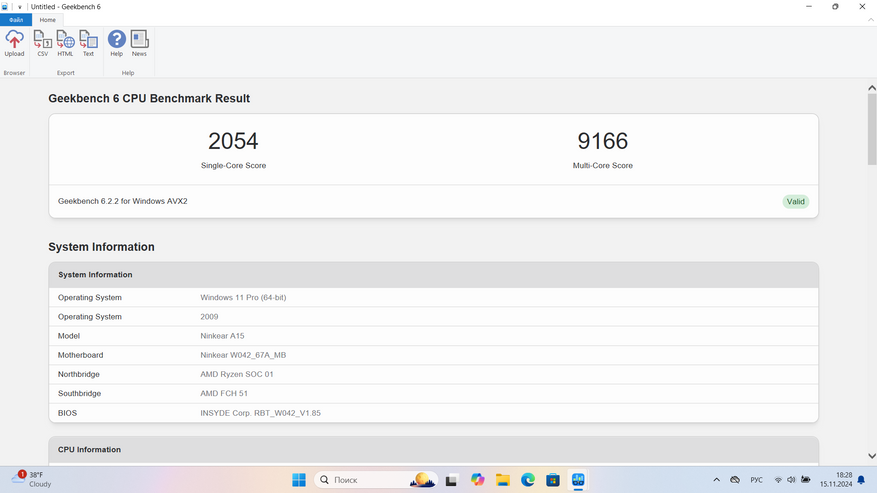Click the Ninkear A15 model value
Screen dimensions: 877x493
coord(222,336)
